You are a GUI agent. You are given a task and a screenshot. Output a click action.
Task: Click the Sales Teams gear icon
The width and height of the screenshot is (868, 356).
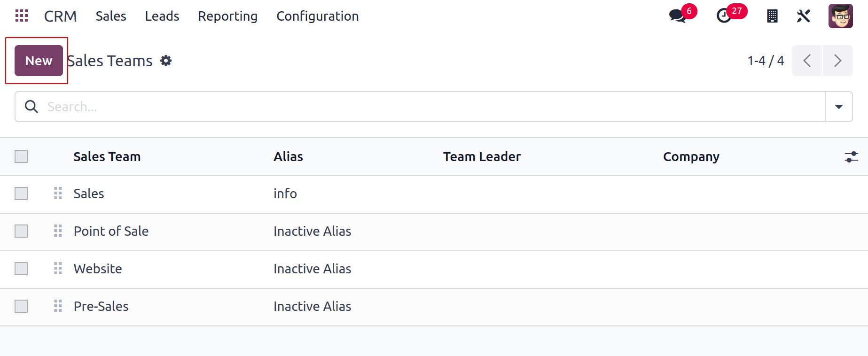click(166, 61)
